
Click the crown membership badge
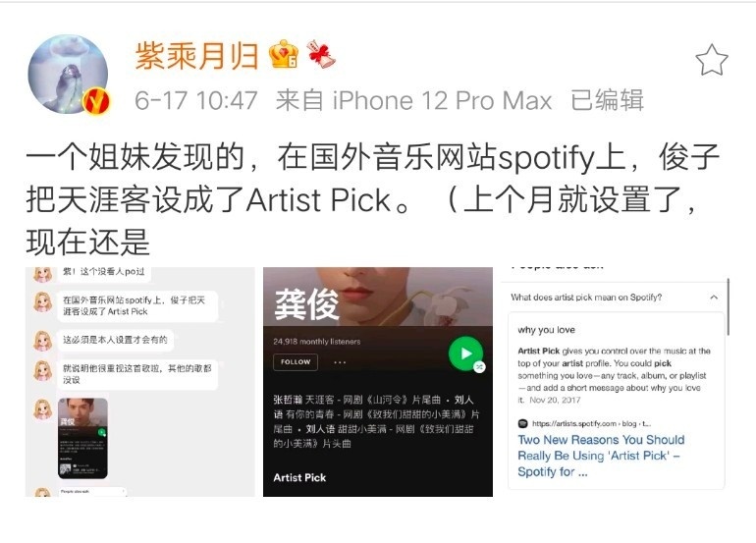[x=284, y=54]
